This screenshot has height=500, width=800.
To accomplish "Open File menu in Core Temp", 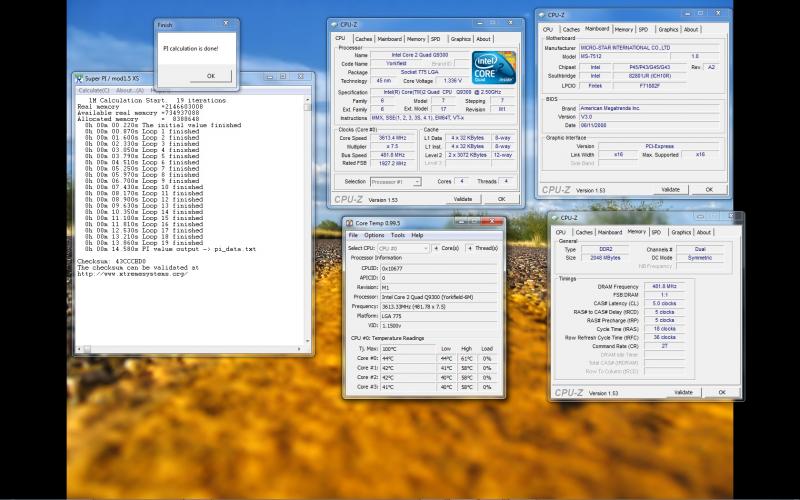I will [353, 235].
